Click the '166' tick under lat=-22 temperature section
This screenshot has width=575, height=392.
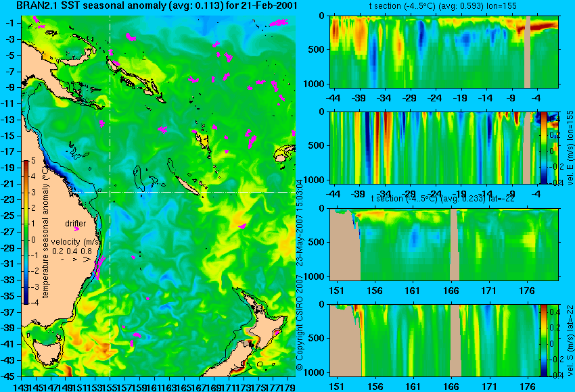[x=451, y=291]
